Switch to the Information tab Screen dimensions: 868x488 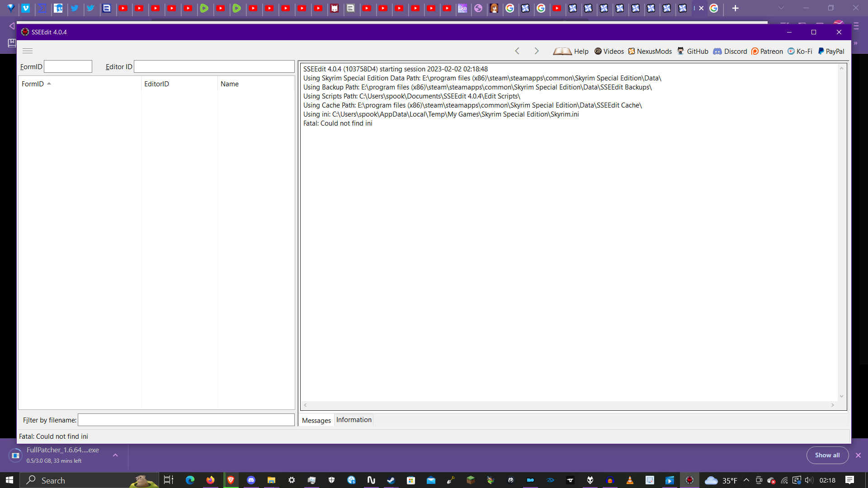point(354,420)
